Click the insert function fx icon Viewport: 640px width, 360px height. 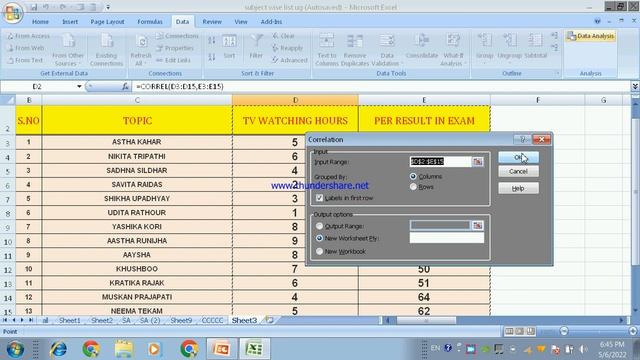click(x=125, y=87)
